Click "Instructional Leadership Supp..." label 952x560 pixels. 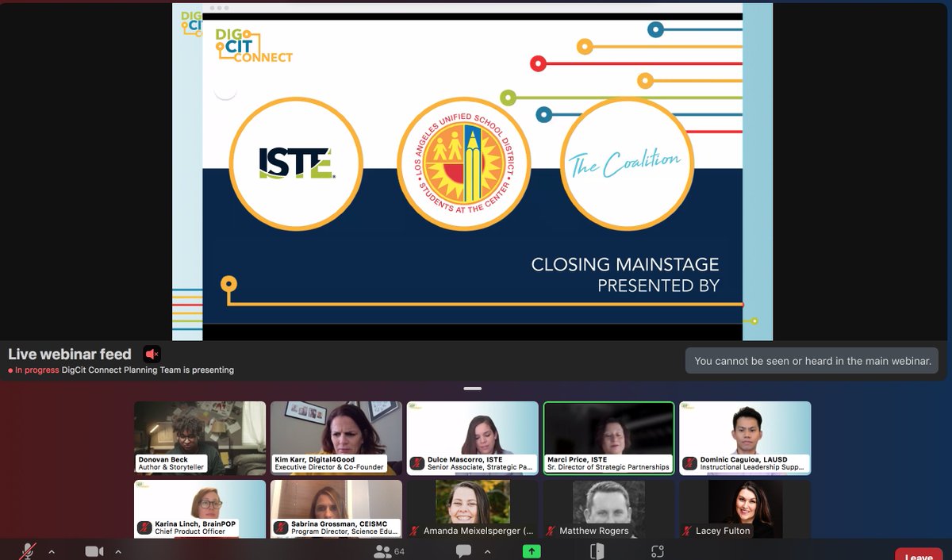pyautogui.click(x=752, y=468)
